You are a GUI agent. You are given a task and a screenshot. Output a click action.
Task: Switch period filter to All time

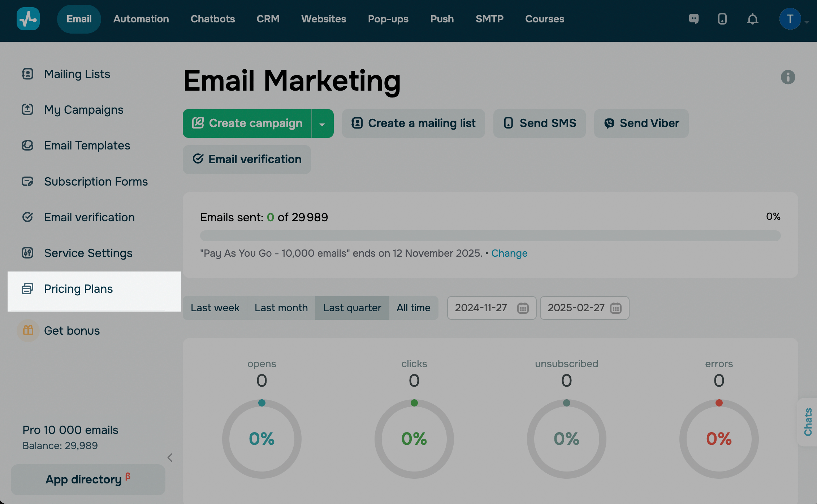tap(413, 308)
